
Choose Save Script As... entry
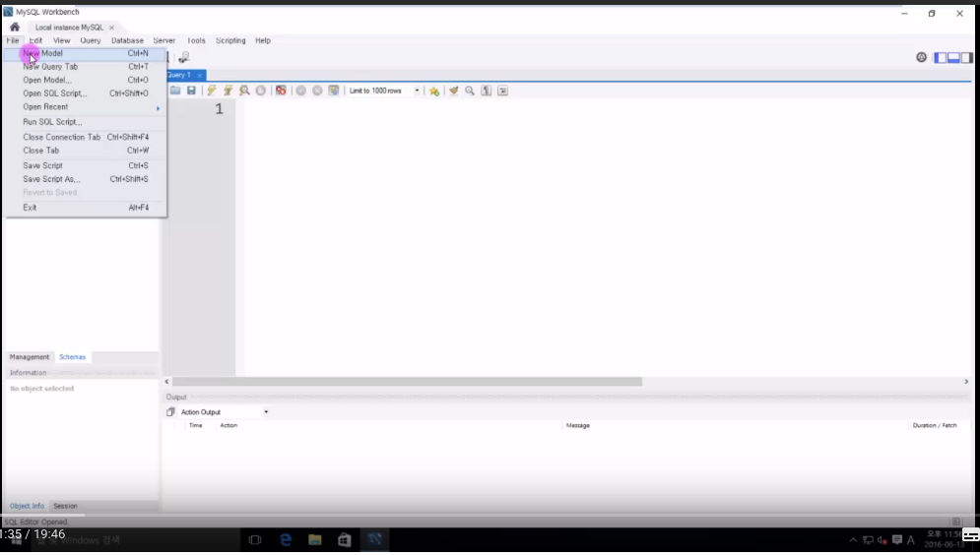[x=86, y=179]
